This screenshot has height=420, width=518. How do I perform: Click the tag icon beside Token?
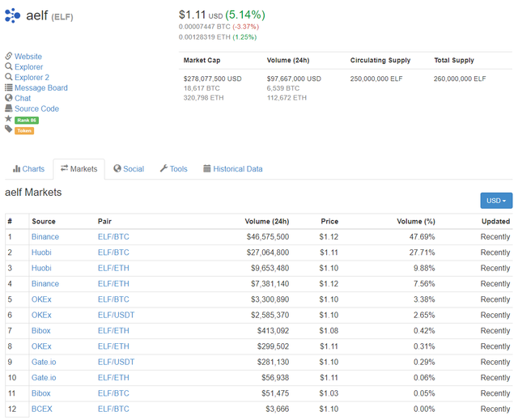click(9, 129)
